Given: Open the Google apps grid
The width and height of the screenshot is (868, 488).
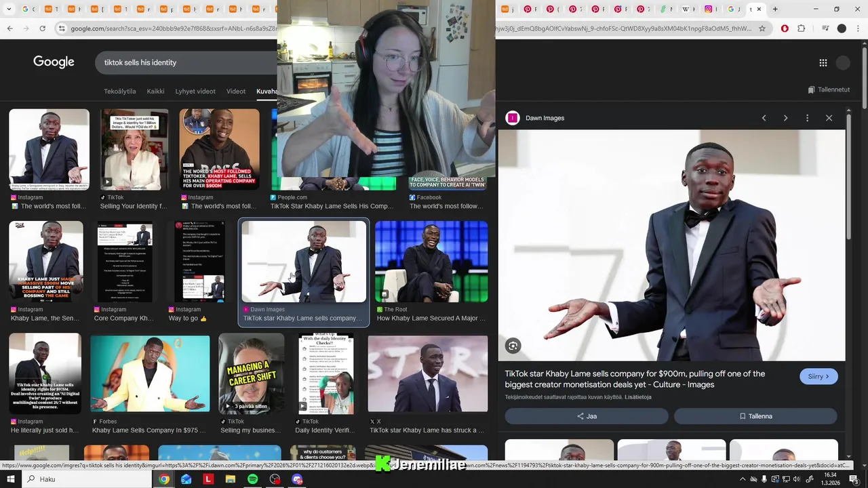Looking at the screenshot, I should 823,62.
